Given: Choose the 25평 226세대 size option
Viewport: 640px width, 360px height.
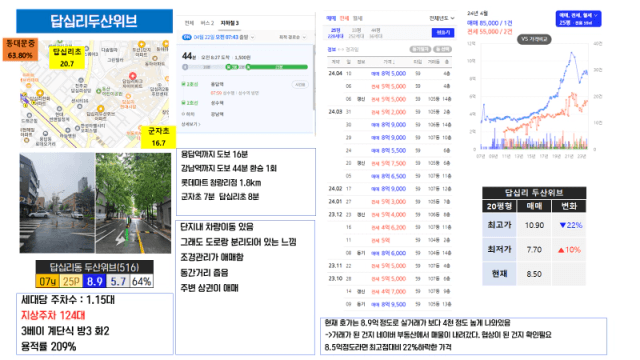Looking at the screenshot, I should click(x=336, y=33).
